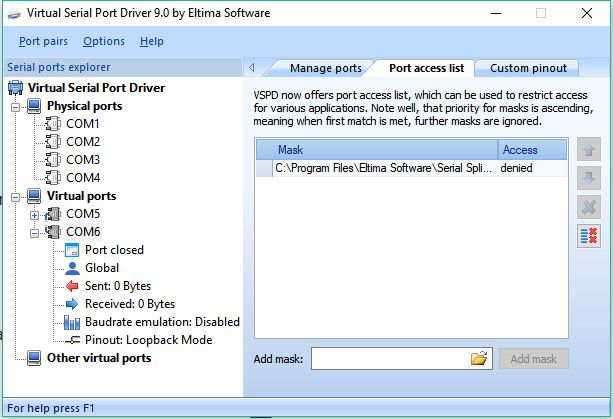Image resolution: width=613 pixels, height=419 pixels.
Task: Move the mask down with the arrow button
Action: coord(589,178)
